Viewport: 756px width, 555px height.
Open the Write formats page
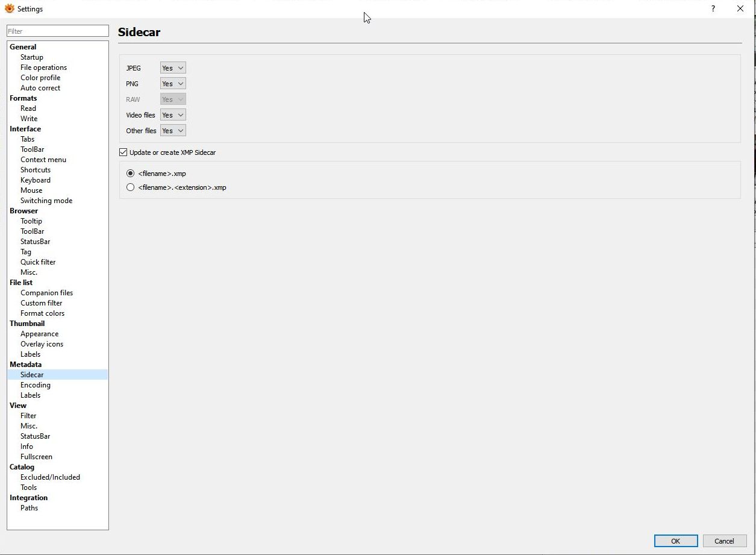click(x=29, y=119)
